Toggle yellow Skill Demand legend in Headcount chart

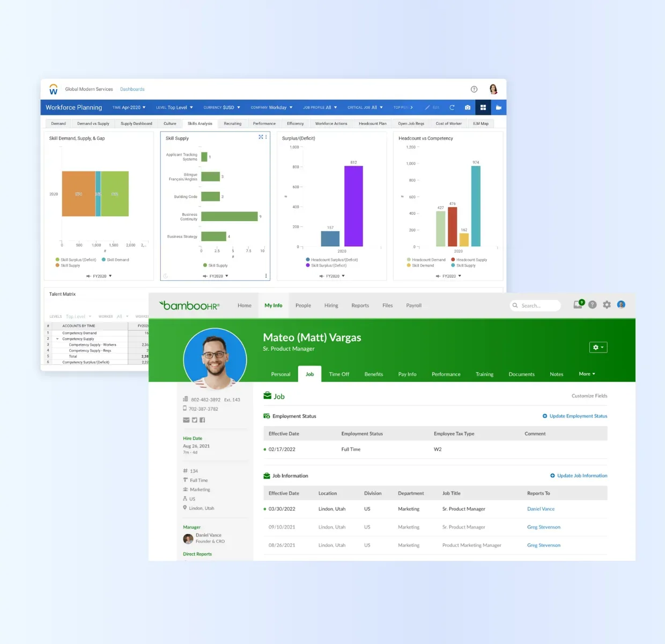point(420,265)
